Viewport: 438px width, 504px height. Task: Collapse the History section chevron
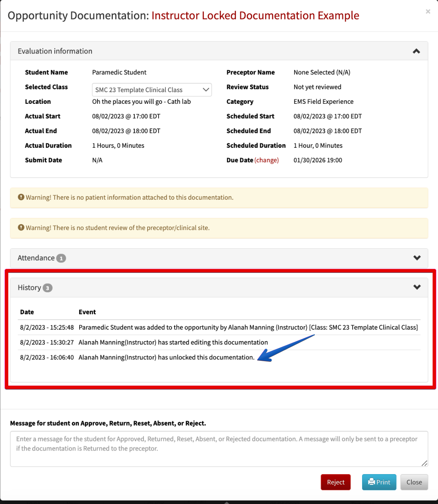coord(417,287)
